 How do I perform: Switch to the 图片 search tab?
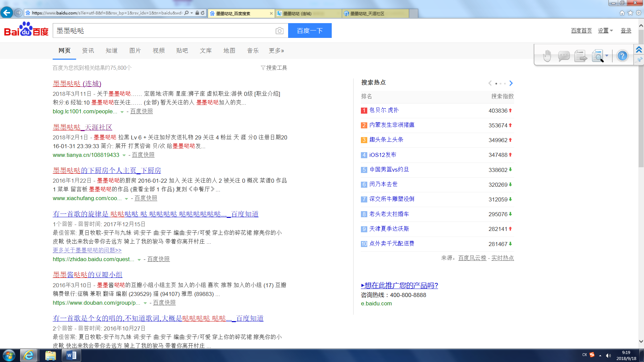135,51
